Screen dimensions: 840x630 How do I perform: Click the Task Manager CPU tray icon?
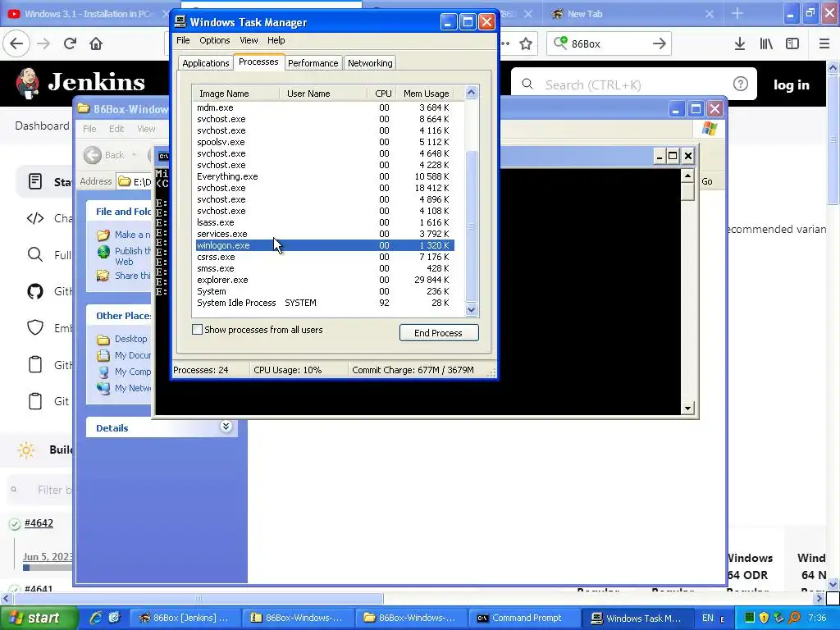[x=750, y=618]
